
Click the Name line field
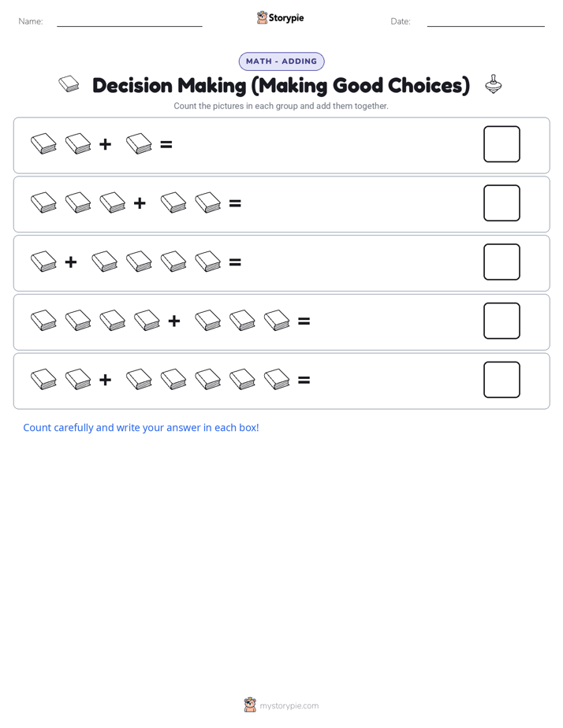click(129, 21)
